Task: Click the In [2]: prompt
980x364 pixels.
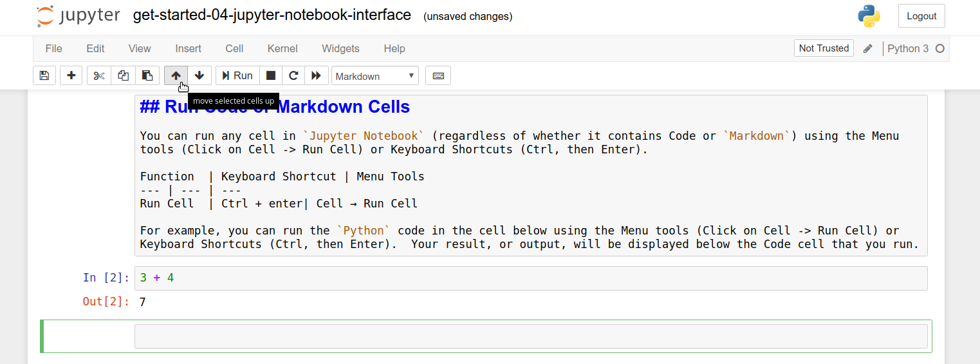Action: click(x=106, y=278)
